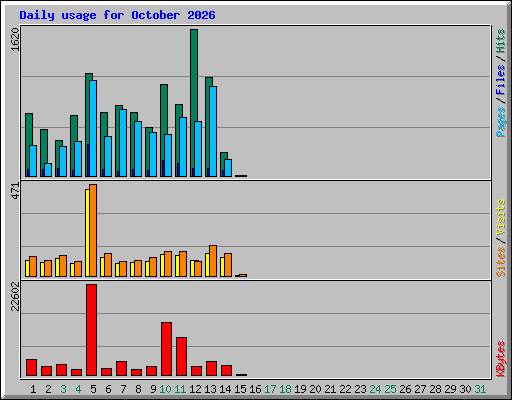Viewport: 512px width, 400px height.
Task: Click green weekend day label 18
Action: [x=285, y=389]
